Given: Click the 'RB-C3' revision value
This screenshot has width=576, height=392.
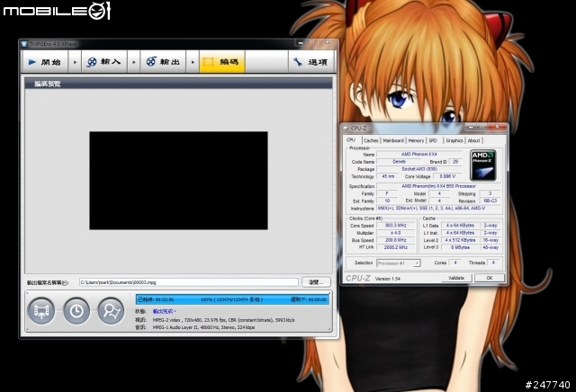Looking at the screenshot, I should tap(490, 201).
